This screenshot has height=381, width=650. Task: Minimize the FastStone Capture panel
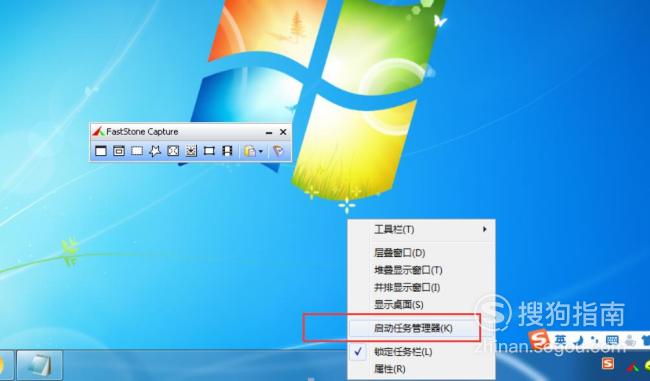(x=269, y=133)
